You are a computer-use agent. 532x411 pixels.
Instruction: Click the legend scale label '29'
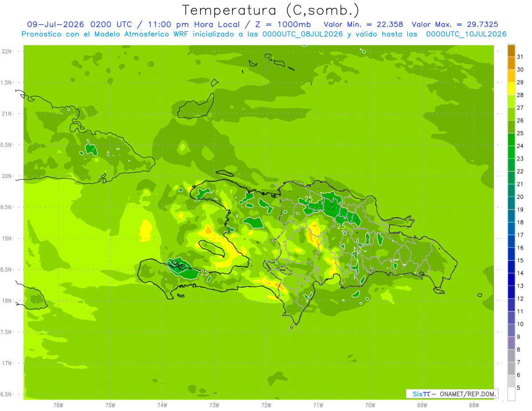pyautogui.click(x=520, y=82)
